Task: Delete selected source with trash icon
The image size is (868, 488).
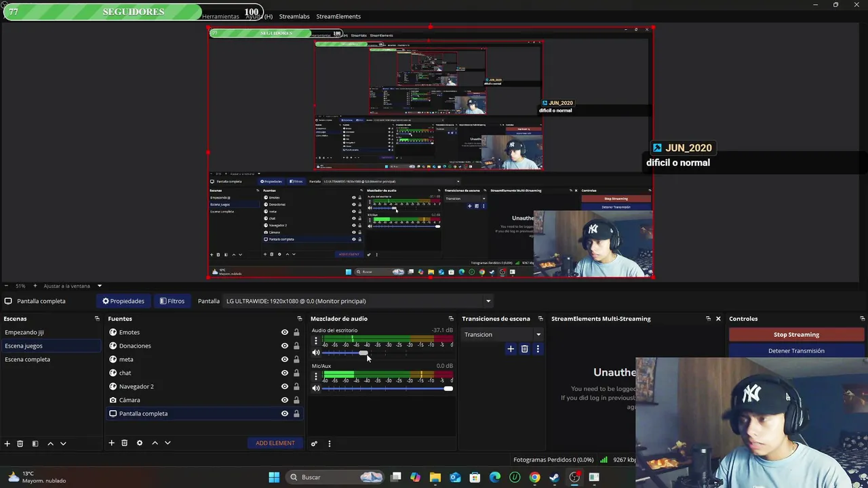Action: (125, 443)
